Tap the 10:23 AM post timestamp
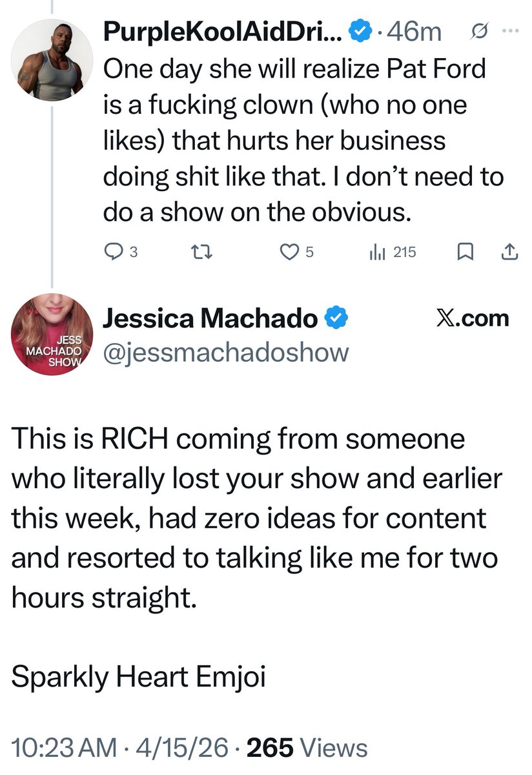Image resolution: width=532 pixels, height=775 pixels. (65, 749)
